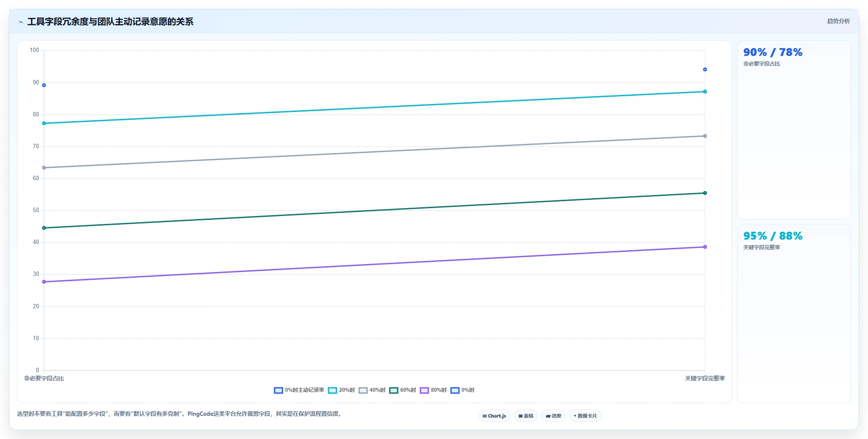Click the trend icon beside the chart title
Screen dimensions: 868x439
[21, 22]
